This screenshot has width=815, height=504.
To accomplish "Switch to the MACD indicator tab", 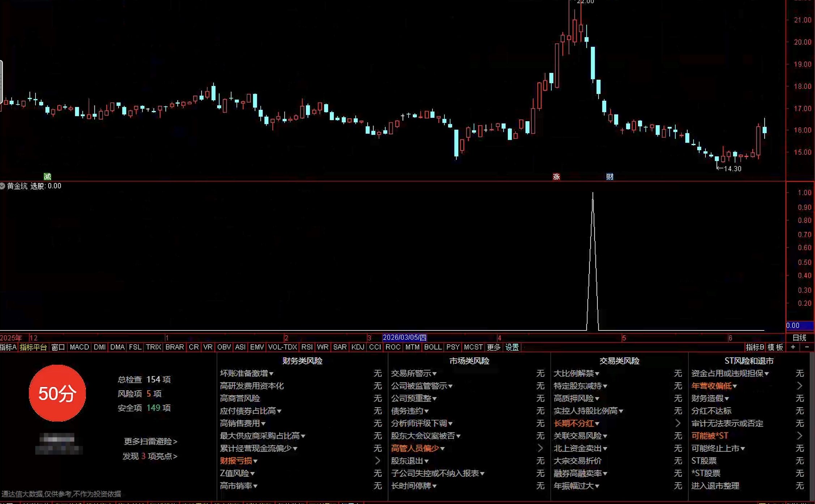I will (x=79, y=347).
